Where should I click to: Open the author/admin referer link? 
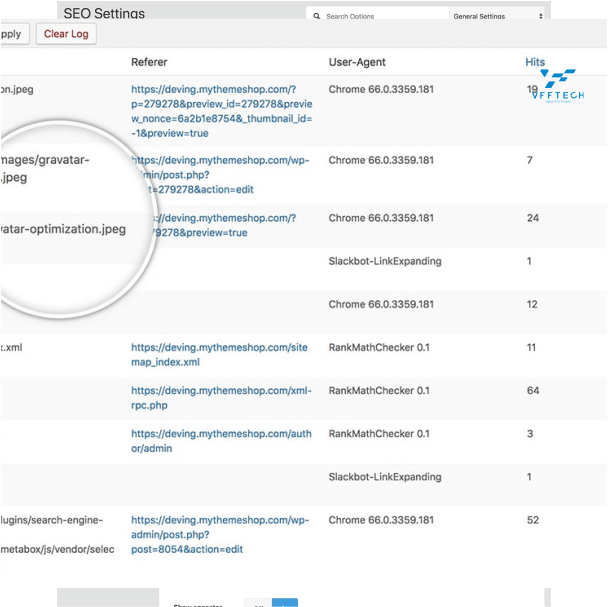pyautogui.click(x=221, y=441)
